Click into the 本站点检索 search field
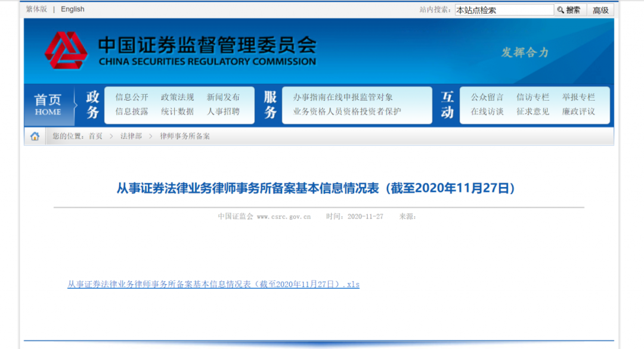644x349 pixels. (504, 10)
